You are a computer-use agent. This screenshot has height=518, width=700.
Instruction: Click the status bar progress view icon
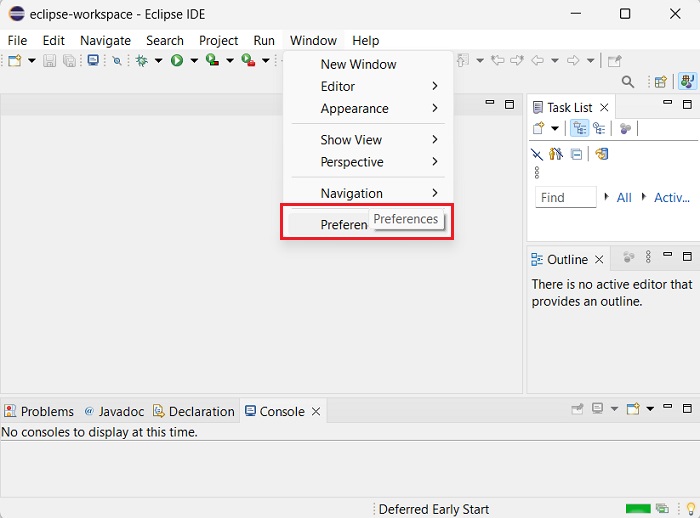click(x=662, y=508)
